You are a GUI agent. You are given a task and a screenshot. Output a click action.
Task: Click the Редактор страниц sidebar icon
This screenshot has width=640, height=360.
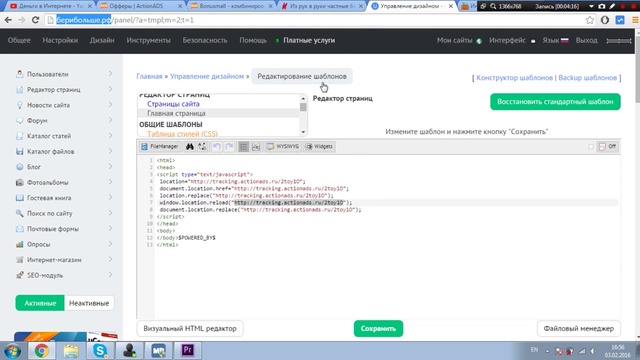point(19,89)
